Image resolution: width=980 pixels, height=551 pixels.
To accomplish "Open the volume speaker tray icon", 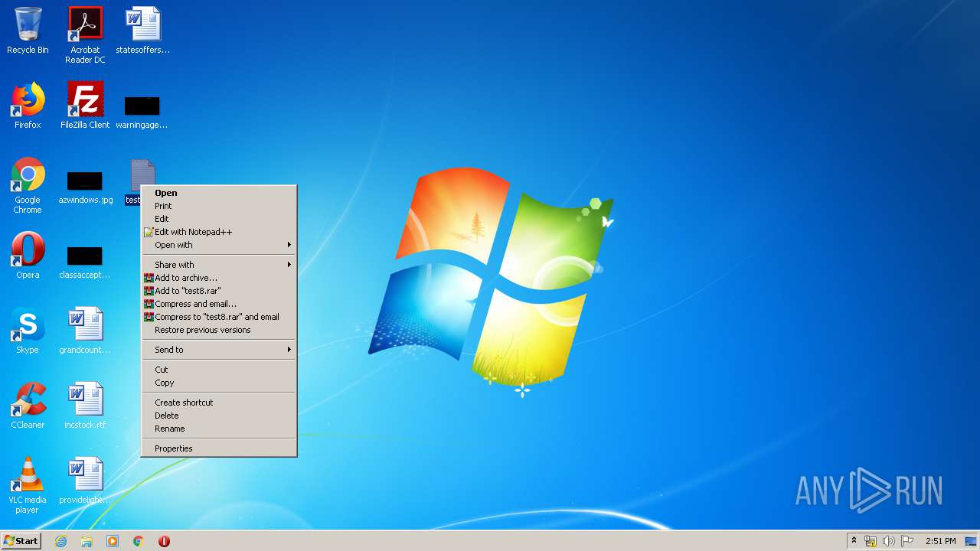I will 889,541.
